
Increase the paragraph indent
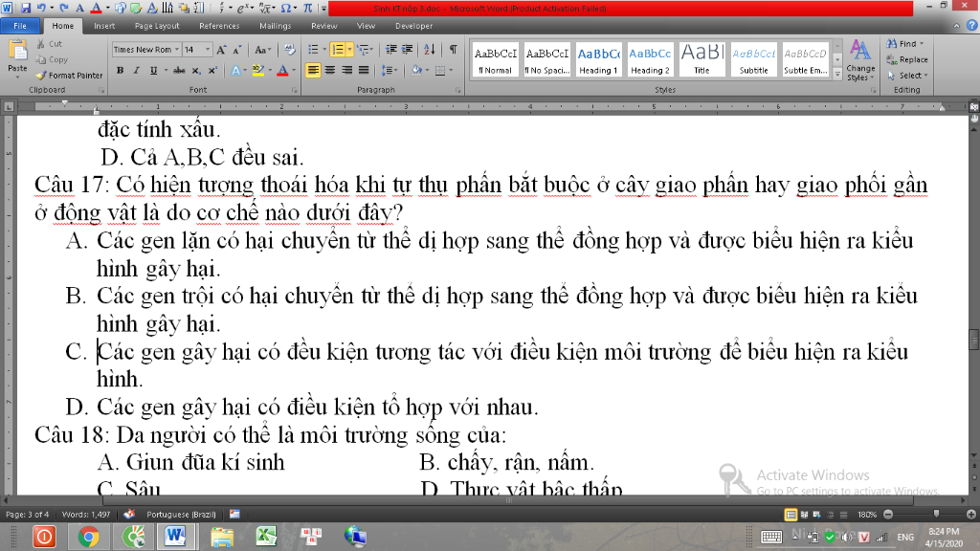click(x=408, y=50)
